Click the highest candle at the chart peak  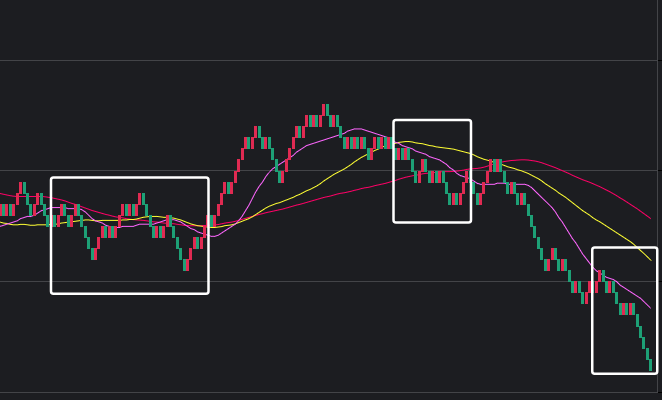tap(325, 110)
